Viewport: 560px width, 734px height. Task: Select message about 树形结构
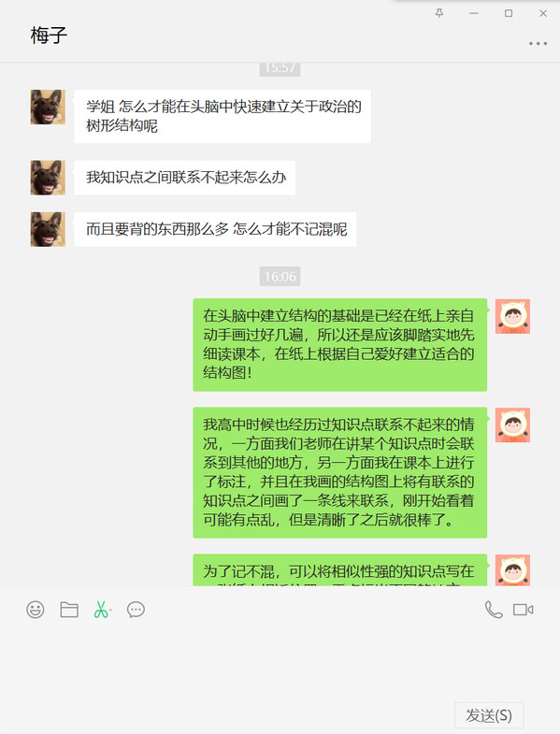(x=223, y=116)
